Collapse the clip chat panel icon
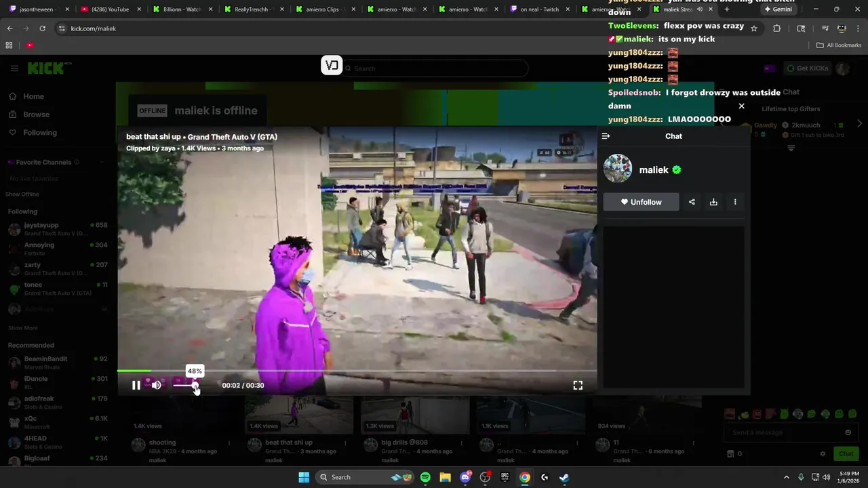This screenshot has width=868, height=488. (x=606, y=136)
